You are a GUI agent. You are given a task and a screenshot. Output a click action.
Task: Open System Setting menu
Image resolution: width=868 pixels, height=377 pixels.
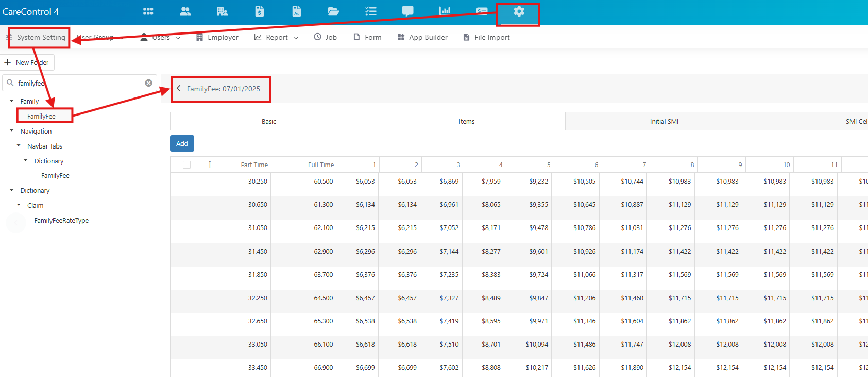pyautogui.click(x=36, y=37)
